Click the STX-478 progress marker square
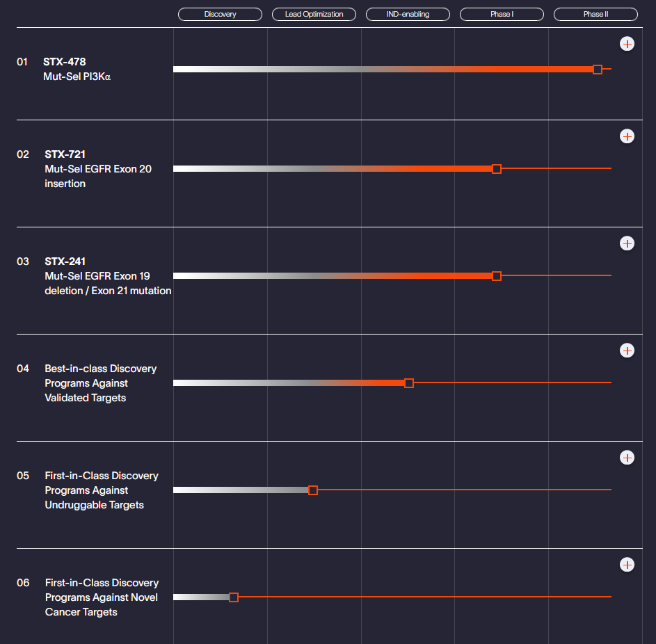 tap(598, 70)
